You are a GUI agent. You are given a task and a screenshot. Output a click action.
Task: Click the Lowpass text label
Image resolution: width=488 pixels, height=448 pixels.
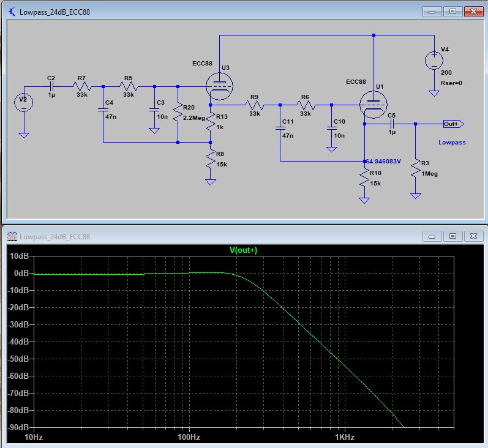(x=452, y=143)
